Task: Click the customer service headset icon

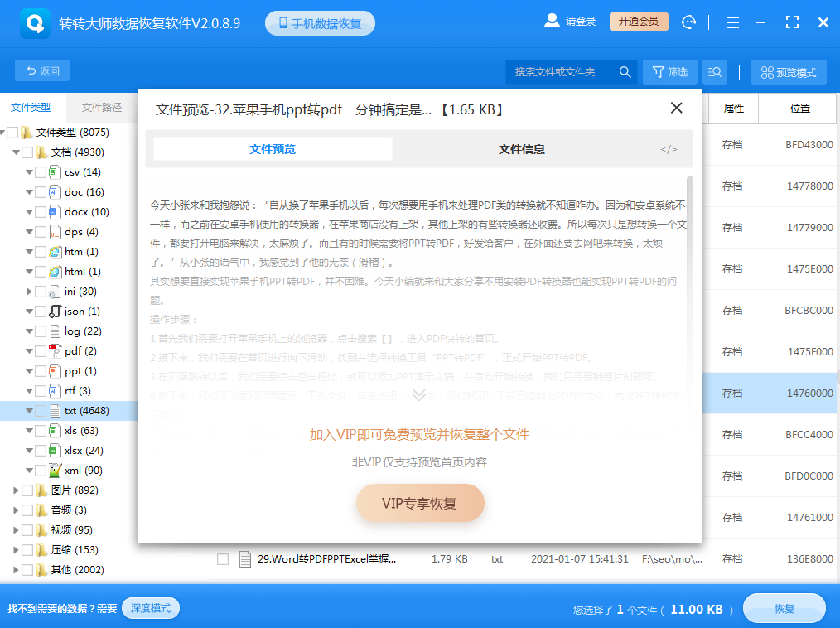Action: click(x=688, y=22)
